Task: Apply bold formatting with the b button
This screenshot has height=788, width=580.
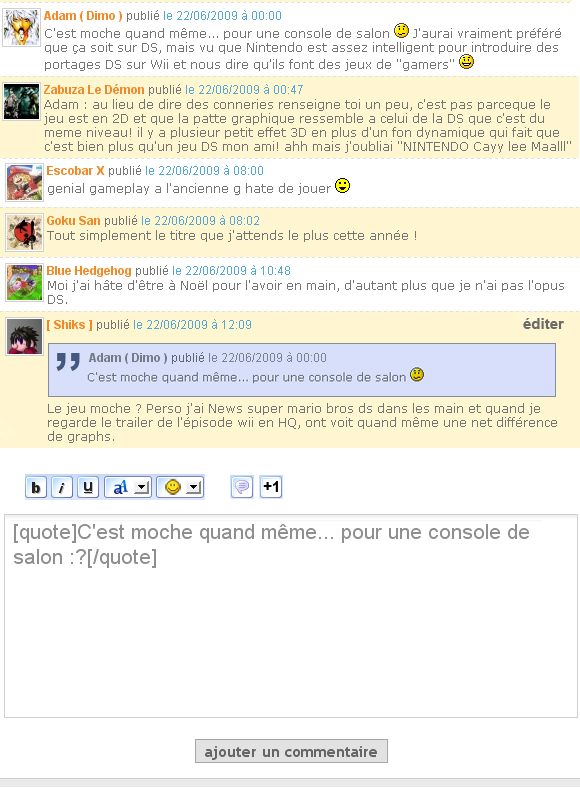Action: point(36,487)
